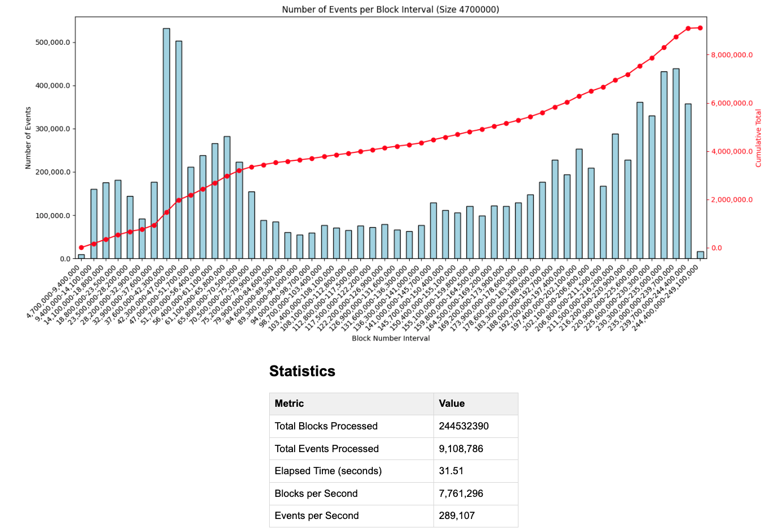Image resolution: width=778 pixels, height=532 pixels.
Task: Select the first red cumulative point at zero
Action: point(82,248)
